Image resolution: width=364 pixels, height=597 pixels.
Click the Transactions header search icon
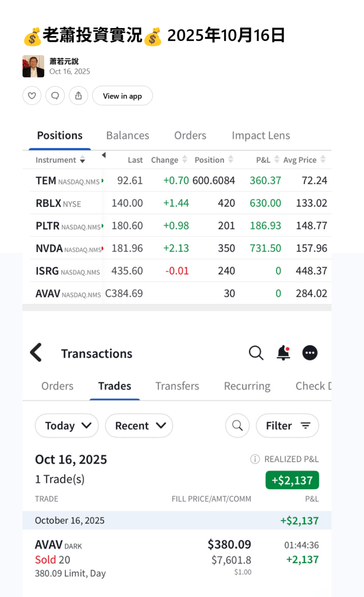(256, 353)
